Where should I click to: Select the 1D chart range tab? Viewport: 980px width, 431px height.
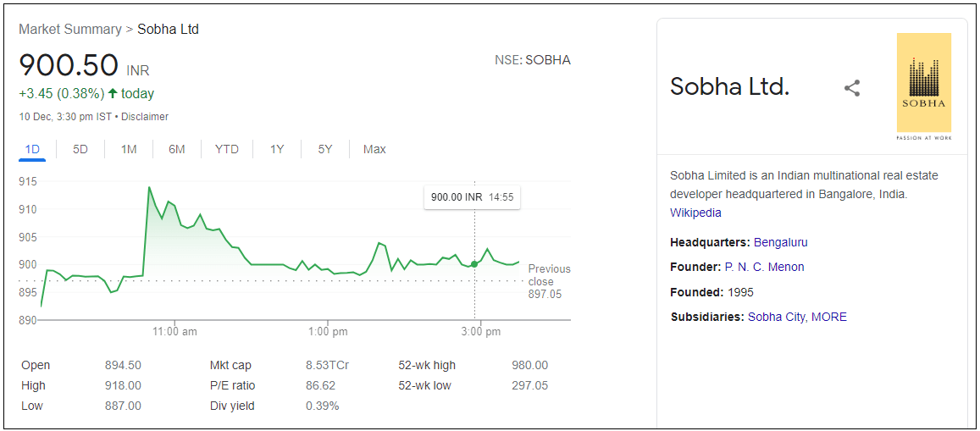point(32,149)
